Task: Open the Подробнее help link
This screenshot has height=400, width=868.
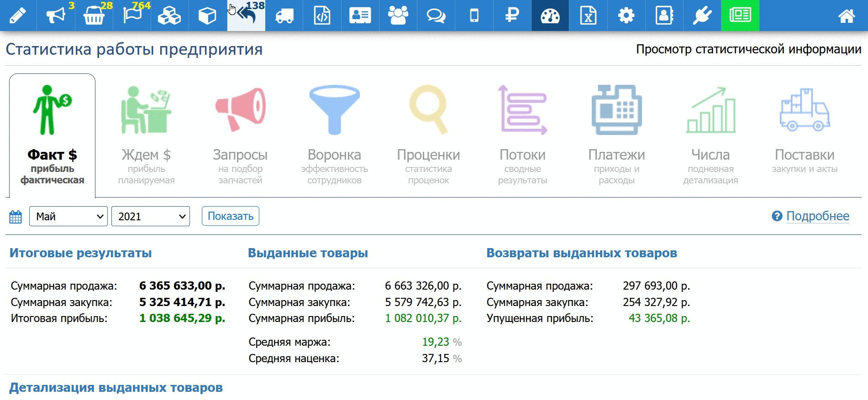Action: tap(818, 216)
